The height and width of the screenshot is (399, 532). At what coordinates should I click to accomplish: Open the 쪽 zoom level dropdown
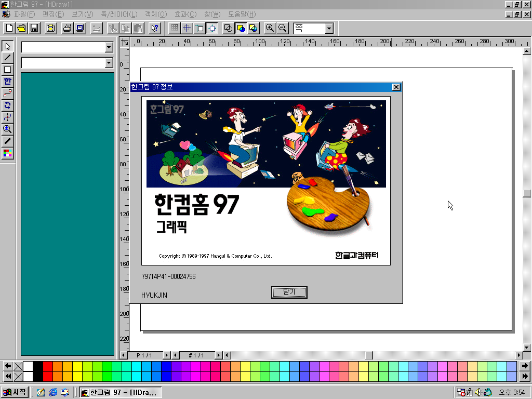[329, 29]
